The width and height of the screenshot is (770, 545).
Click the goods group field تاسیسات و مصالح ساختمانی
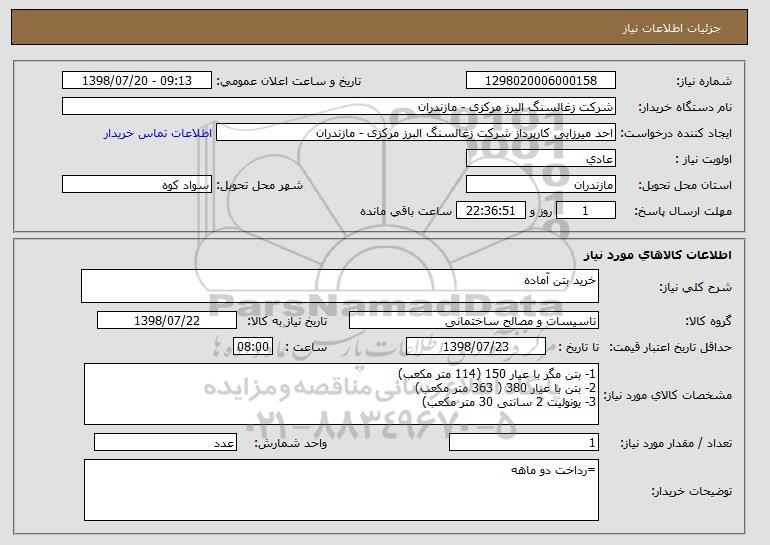(x=474, y=321)
